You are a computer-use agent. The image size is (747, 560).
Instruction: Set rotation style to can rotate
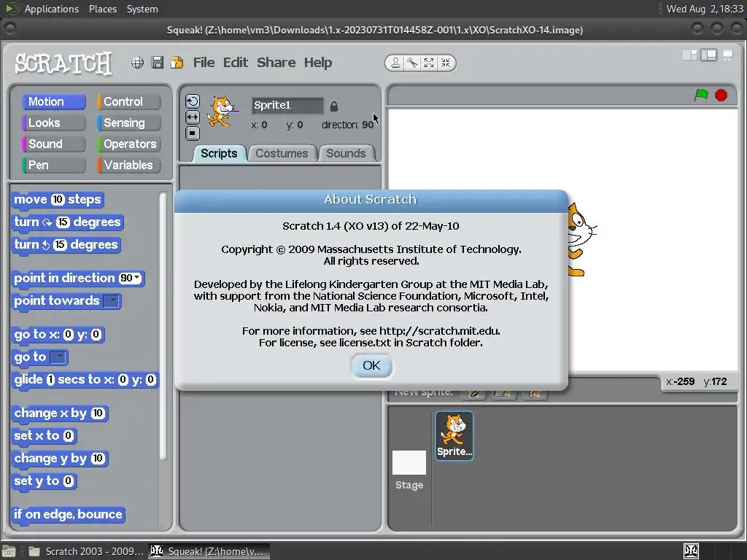pyautogui.click(x=192, y=101)
